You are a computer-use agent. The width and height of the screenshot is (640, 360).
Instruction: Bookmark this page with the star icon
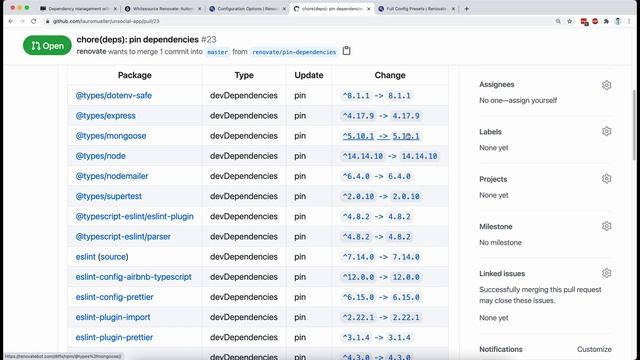pyautogui.click(x=570, y=21)
